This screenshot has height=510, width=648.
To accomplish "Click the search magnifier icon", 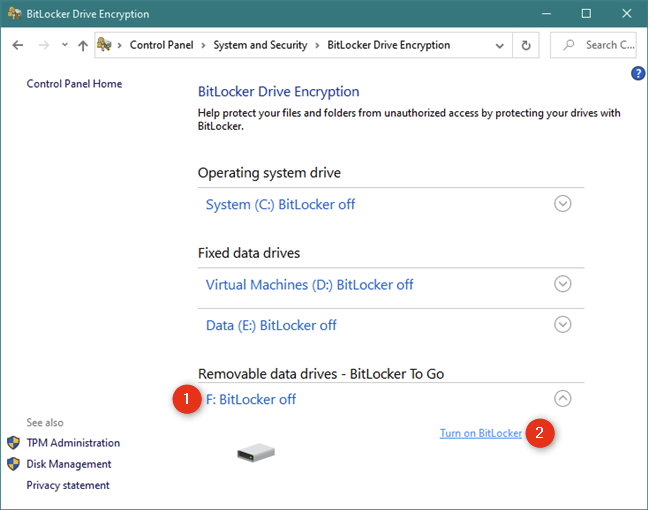I will click(x=569, y=45).
